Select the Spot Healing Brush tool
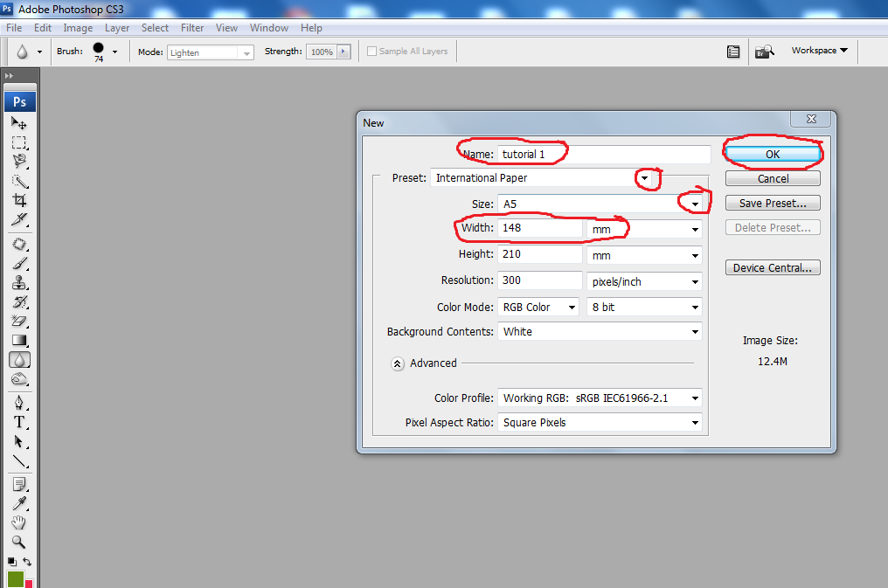The height and width of the screenshot is (588, 888). click(x=19, y=244)
